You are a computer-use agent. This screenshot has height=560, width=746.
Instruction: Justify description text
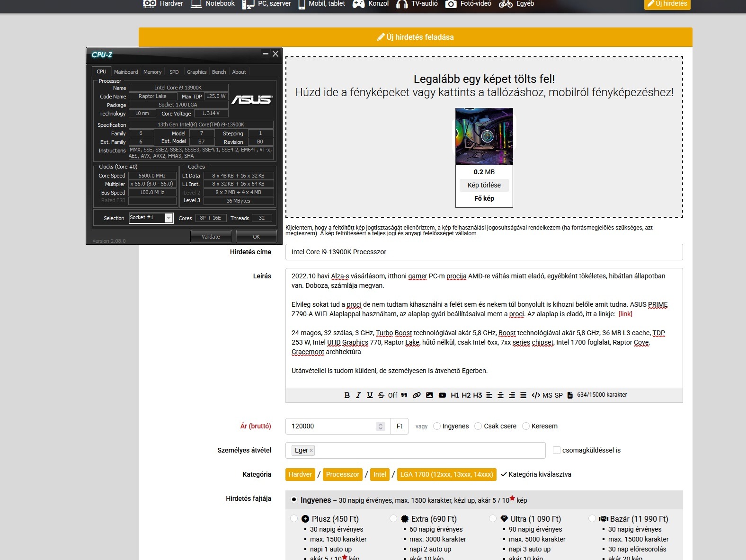tap(523, 395)
